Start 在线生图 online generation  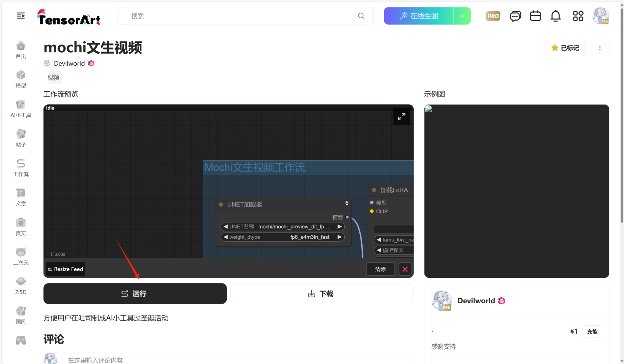(x=419, y=16)
